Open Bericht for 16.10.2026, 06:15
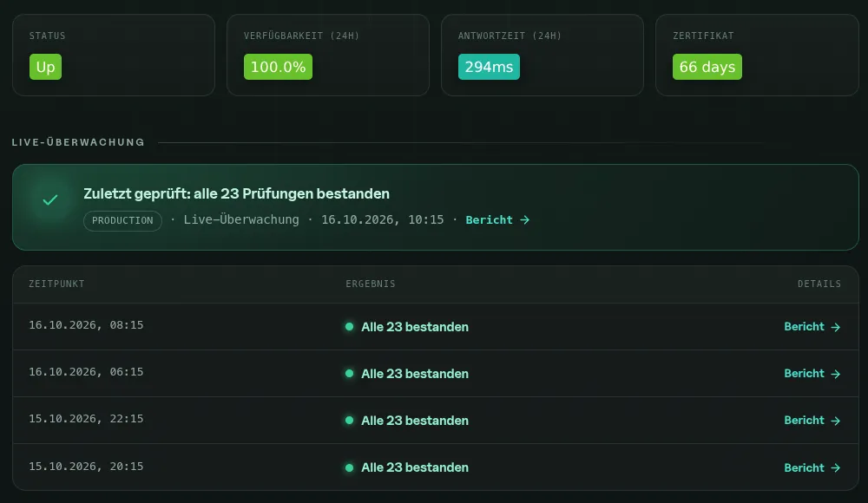Screen dimensions: 868x503 point(812,374)
